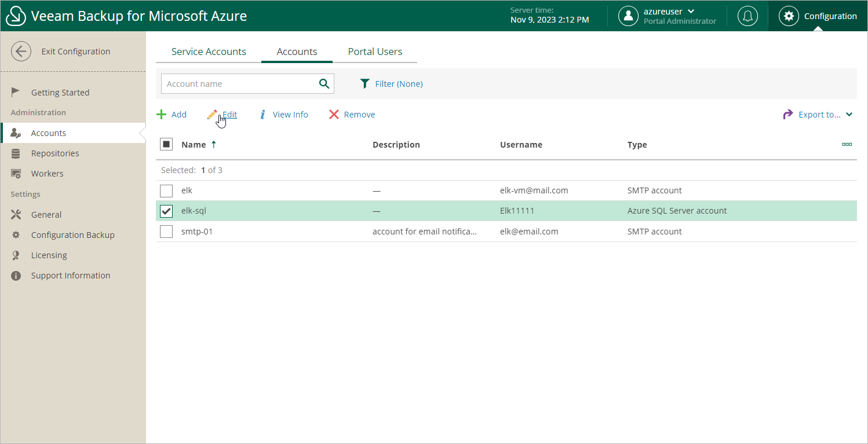Click the Server time display
The height and width of the screenshot is (444, 868).
pos(549,16)
